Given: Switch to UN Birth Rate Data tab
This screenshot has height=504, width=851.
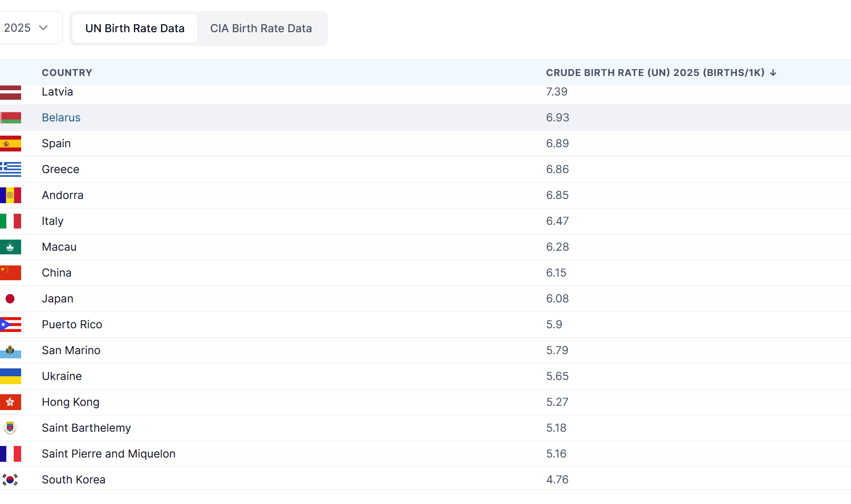Looking at the screenshot, I should (135, 28).
